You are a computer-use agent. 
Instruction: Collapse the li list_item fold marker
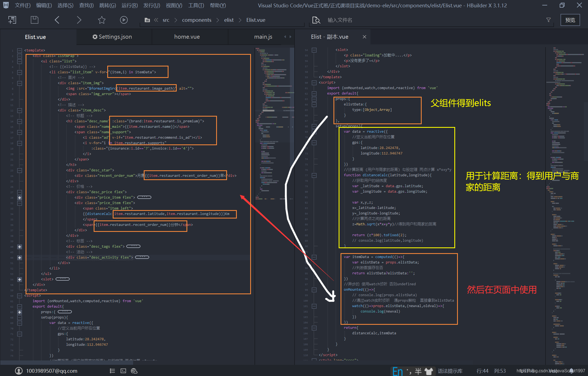pyautogui.click(x=20, y=72)
